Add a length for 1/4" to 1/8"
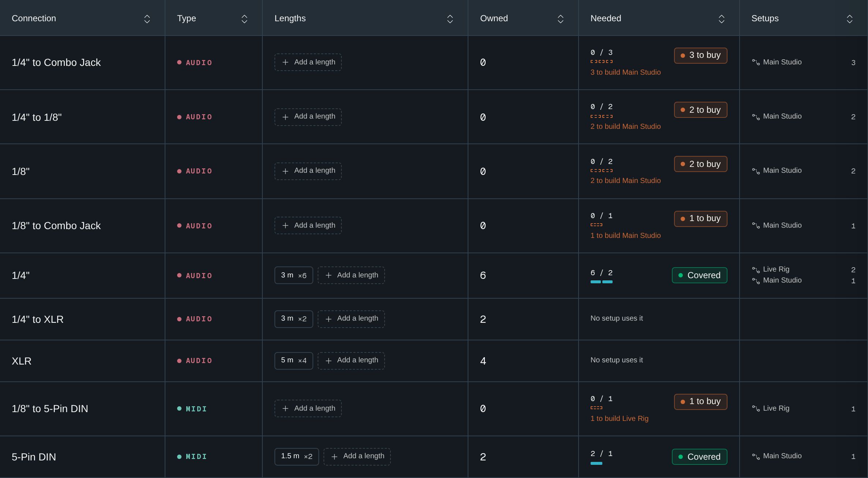 (308, 117)
